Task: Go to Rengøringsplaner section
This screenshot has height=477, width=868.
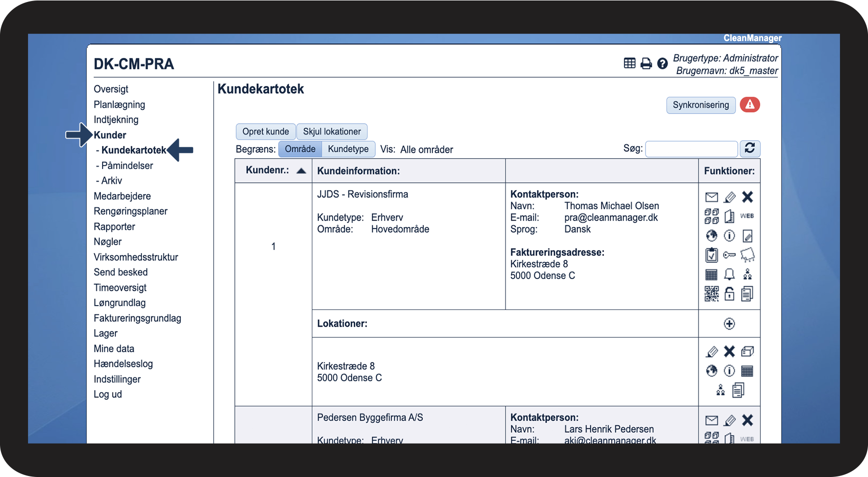Action: (131, 211)
